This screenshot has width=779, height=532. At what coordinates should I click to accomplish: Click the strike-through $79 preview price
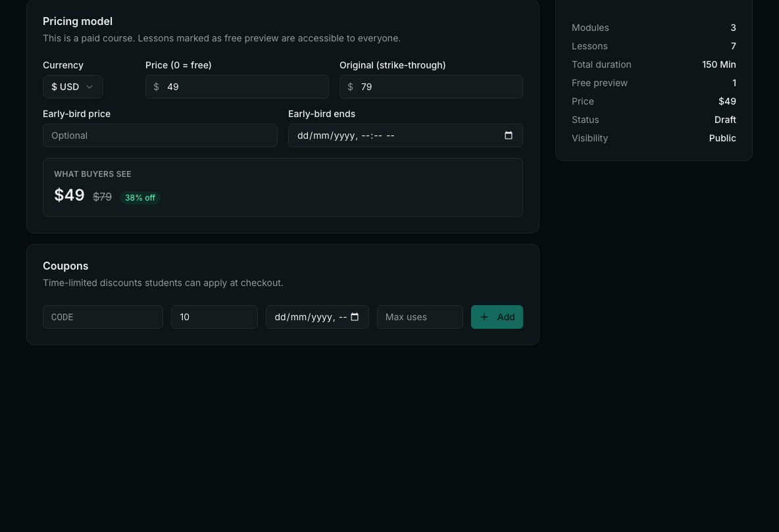point(103,197)
